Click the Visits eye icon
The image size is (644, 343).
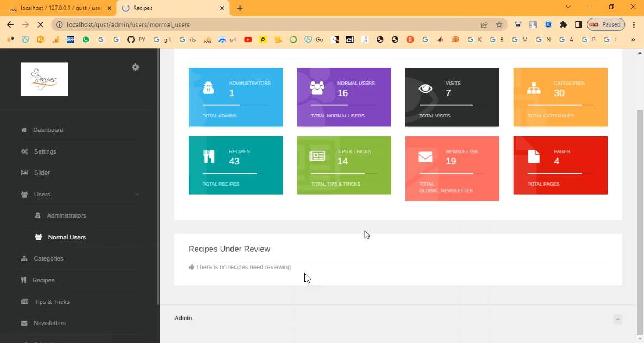click(426, 88)
